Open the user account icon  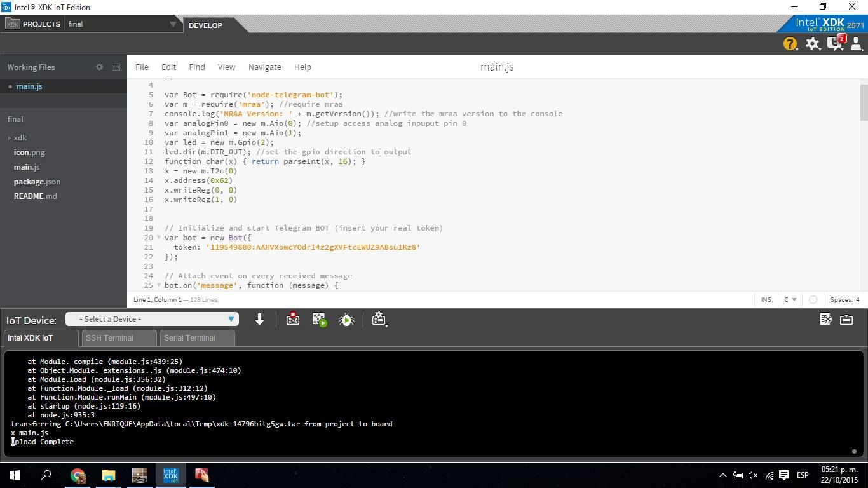tap(855, 44)
